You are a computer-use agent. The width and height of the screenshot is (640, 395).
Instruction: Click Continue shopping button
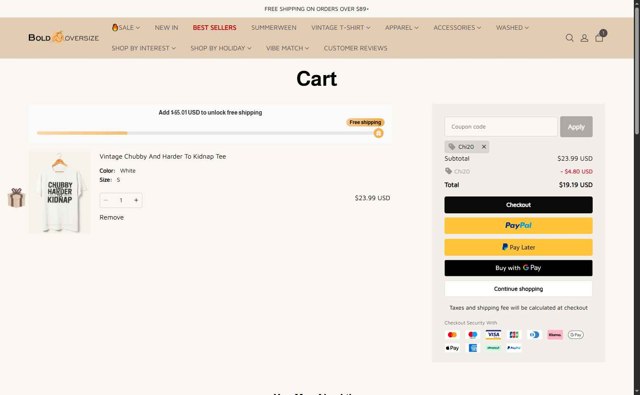(518, 289)
